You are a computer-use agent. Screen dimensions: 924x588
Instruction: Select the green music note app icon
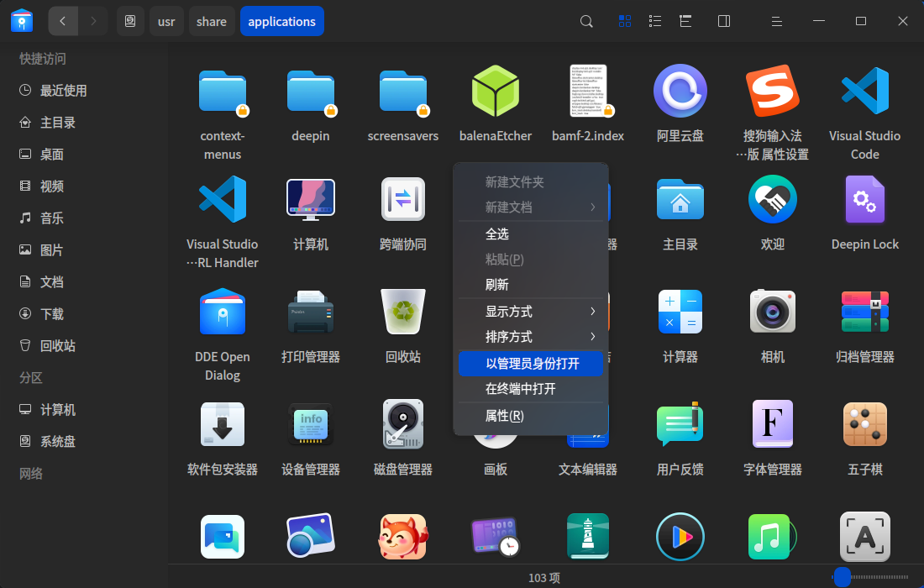pos(773,537)
